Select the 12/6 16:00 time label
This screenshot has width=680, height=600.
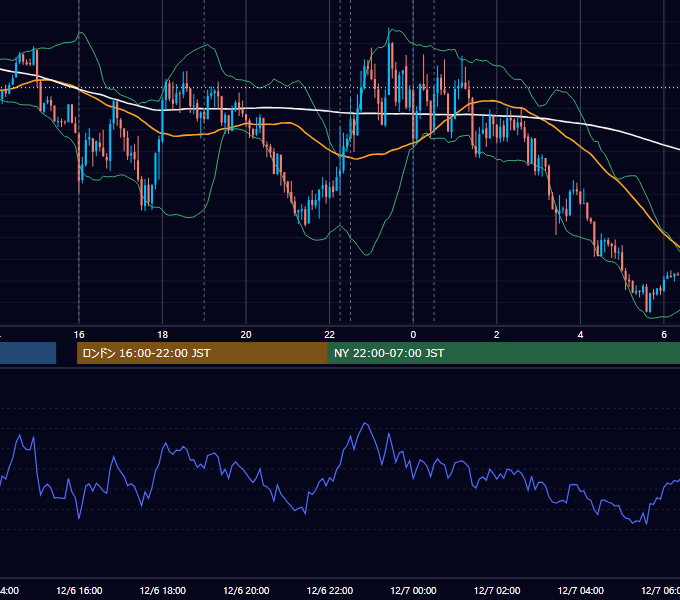click(79, 590)
